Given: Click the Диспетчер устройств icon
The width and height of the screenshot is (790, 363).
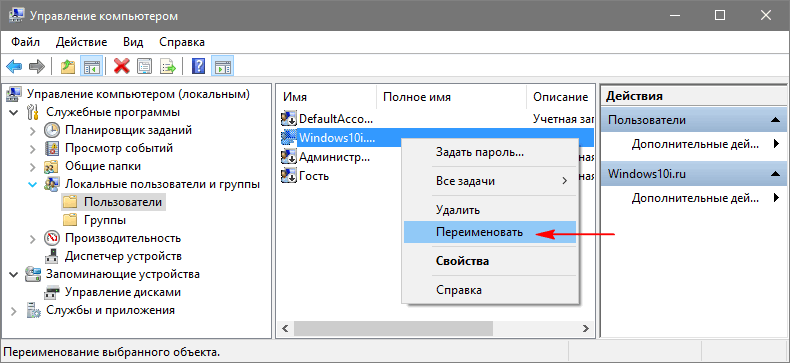Looking at the screenshot, I should click(52, 256).
